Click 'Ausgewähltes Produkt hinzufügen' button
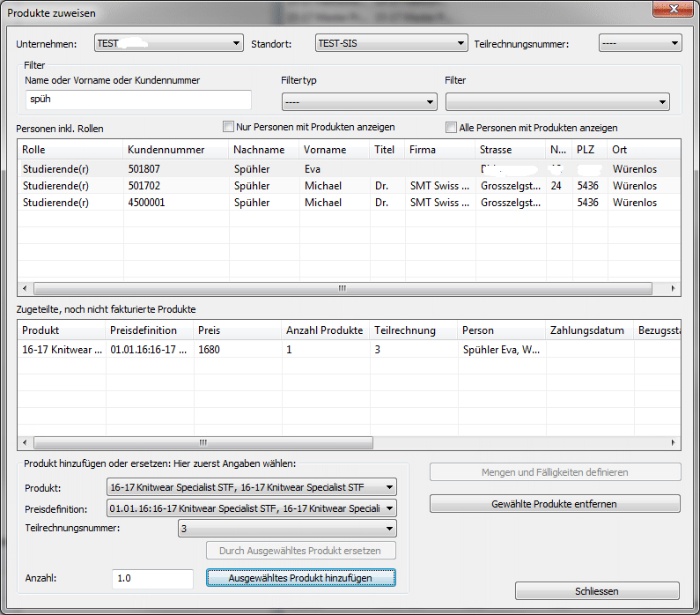700x615 pixels. point(301,578)
